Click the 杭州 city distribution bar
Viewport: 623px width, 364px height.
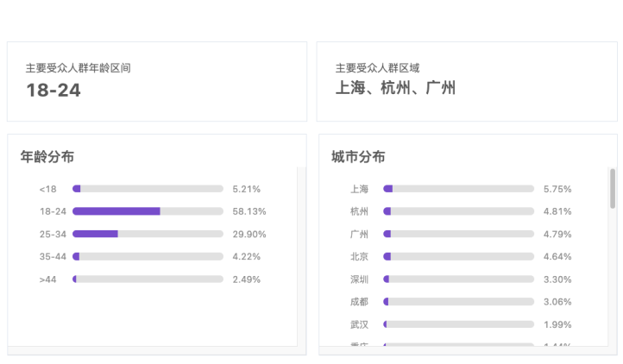(458, 211)
